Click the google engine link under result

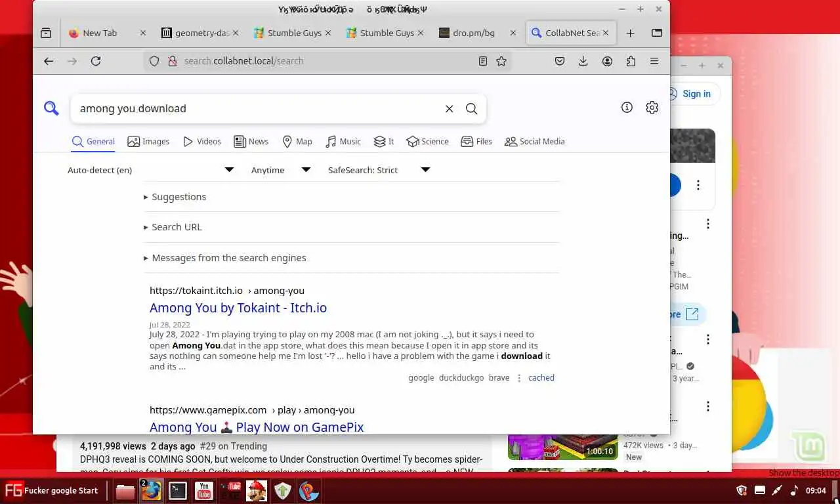[421, 378]
